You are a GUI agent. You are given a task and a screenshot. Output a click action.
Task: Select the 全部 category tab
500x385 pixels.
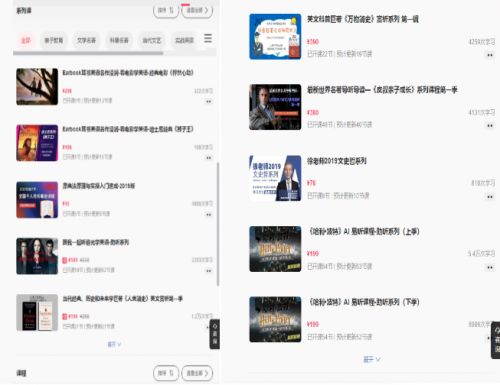click(26, 41)
